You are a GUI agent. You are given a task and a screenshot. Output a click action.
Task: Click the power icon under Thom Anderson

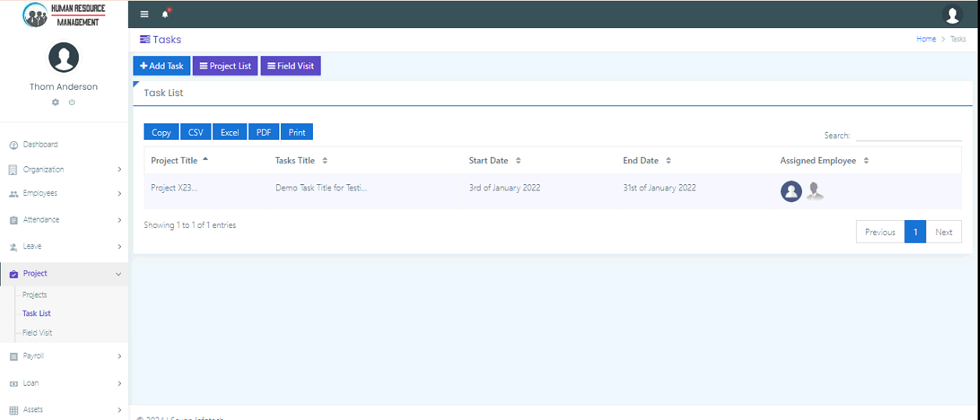point(72,102)
